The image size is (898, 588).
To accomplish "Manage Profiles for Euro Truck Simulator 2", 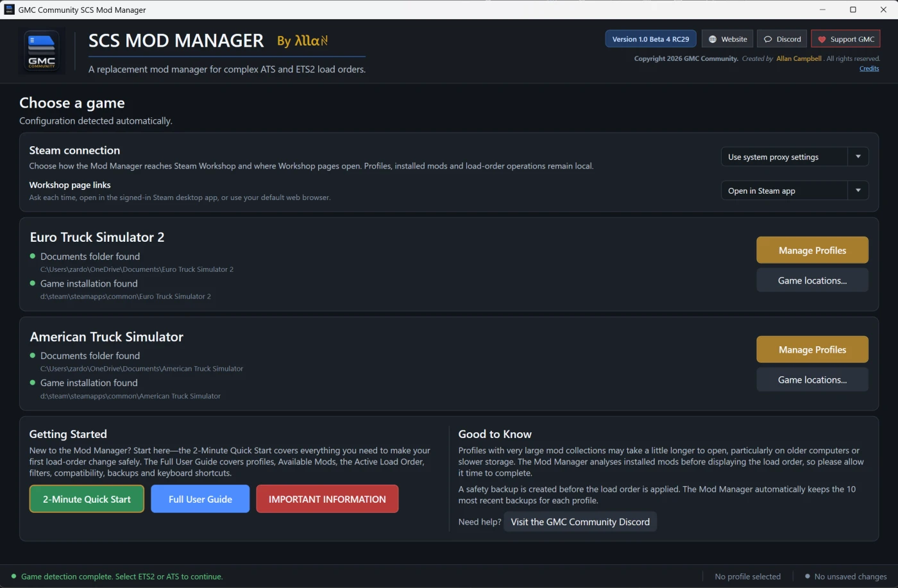I will pos(812,250).
